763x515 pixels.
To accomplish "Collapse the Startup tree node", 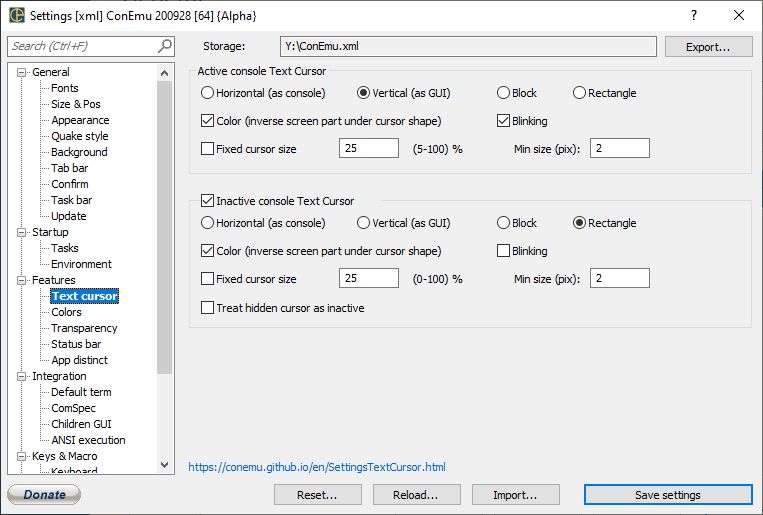I will coord(21,232).
